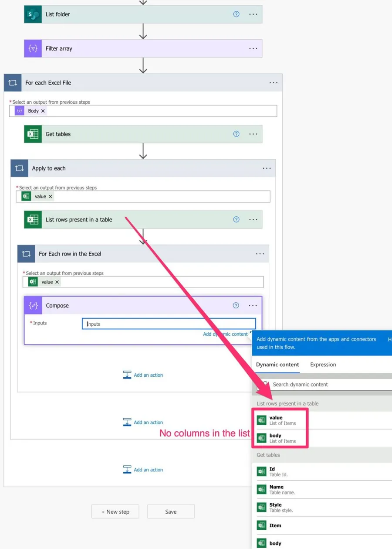Select the Dynamic content tab
Image resolution: width=392 pixels, height=549 pixels.
pyautogui.click(x=277, y=365)
